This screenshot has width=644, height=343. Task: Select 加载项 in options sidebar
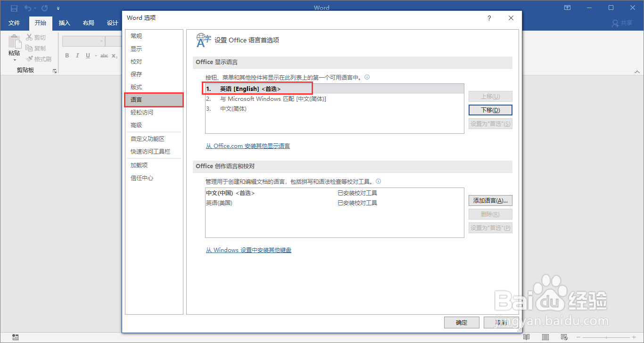(154, 165)
